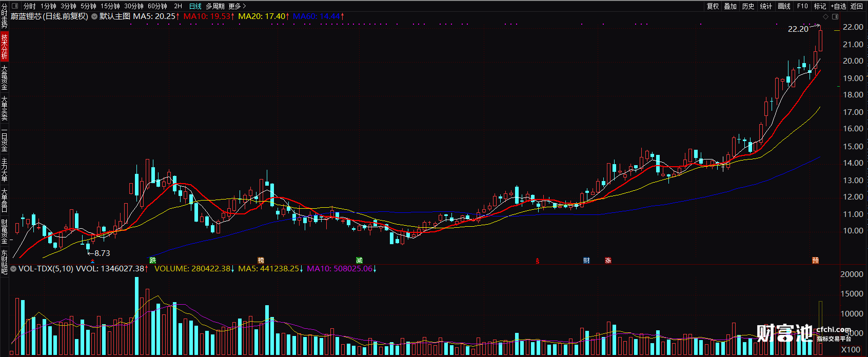Click the 历史 history button

[748, 6]
